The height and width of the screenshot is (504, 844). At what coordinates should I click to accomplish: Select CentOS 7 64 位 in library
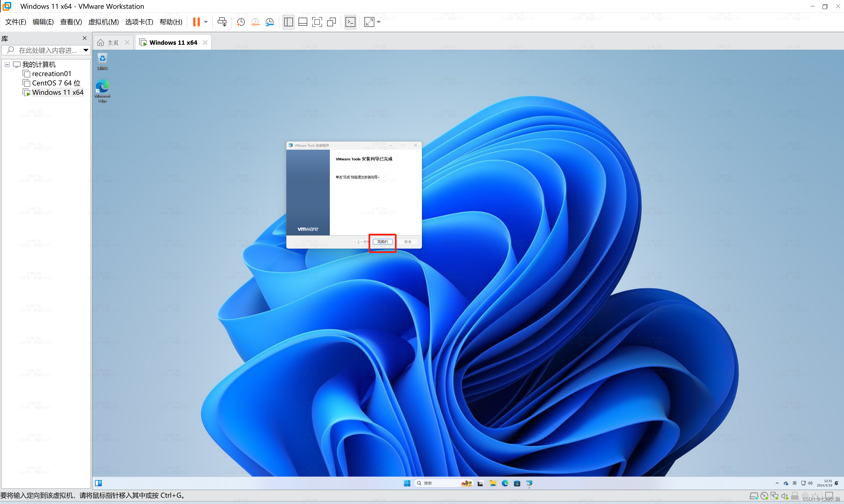[x=52, y=83]
